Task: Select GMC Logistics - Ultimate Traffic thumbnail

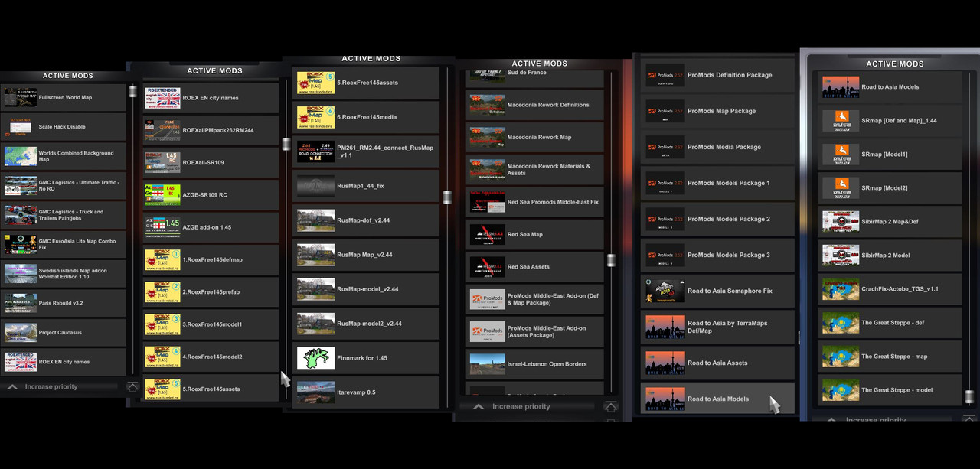Action: 21,185
